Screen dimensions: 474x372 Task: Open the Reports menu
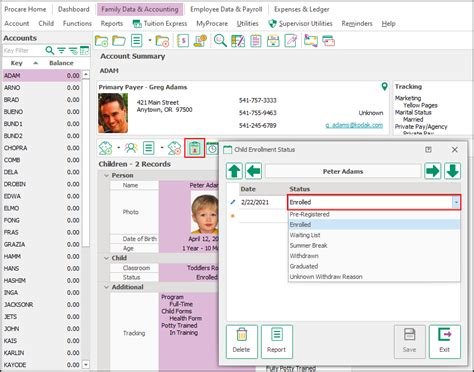(x=112, y=24)
